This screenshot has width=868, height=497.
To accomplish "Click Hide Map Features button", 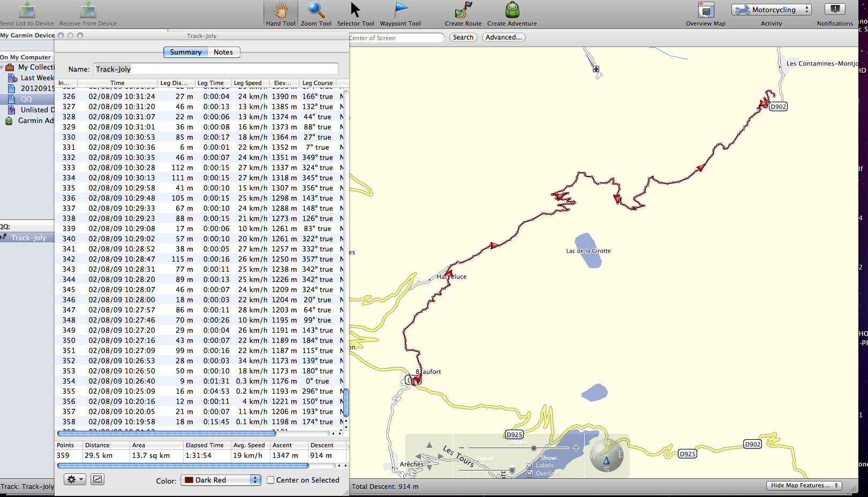I will coord(804,485).
